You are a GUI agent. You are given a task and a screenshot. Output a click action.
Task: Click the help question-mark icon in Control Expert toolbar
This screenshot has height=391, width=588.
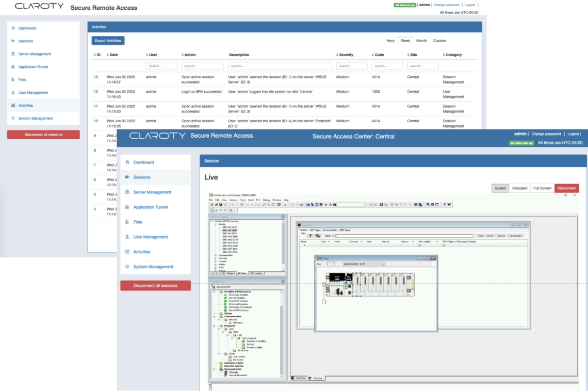(445, 205)
